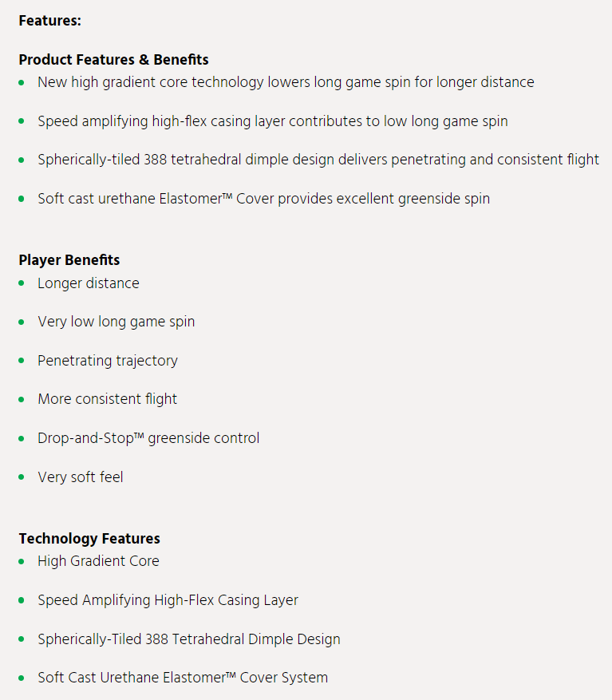This screenshot has height=700, width=612.
Task: Click the green bullet beside High Gradient Core
Action: [22, 561]
